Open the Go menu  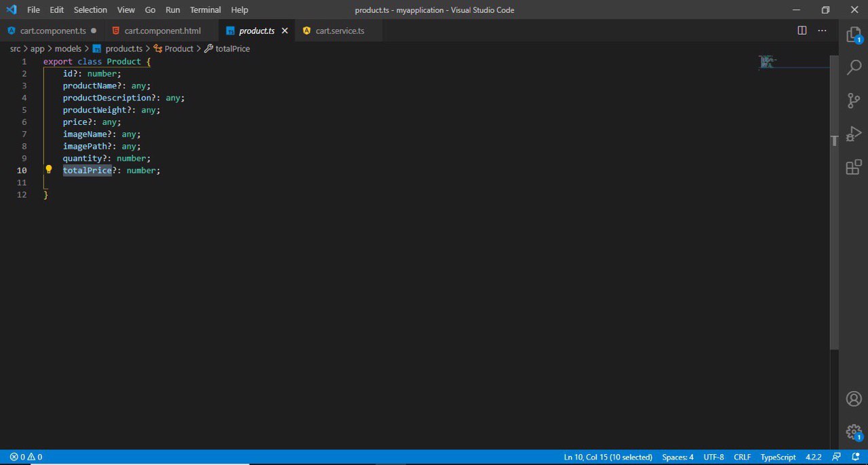coord(151,10)
